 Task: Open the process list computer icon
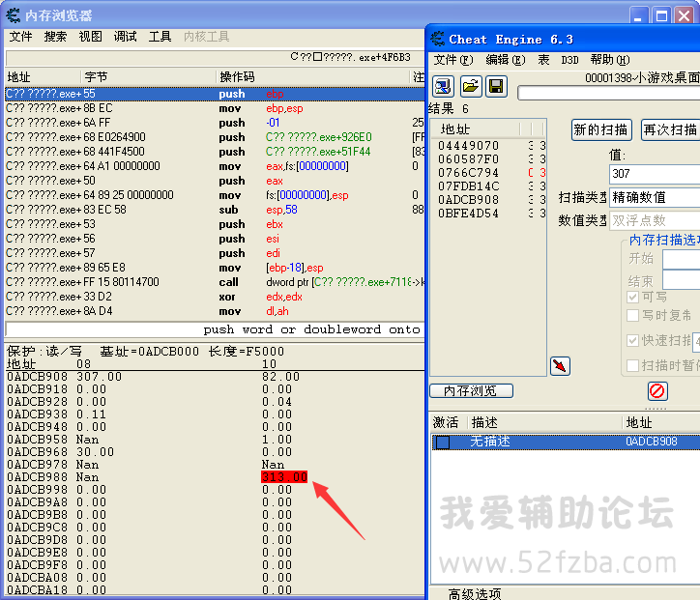click(443, 86)
